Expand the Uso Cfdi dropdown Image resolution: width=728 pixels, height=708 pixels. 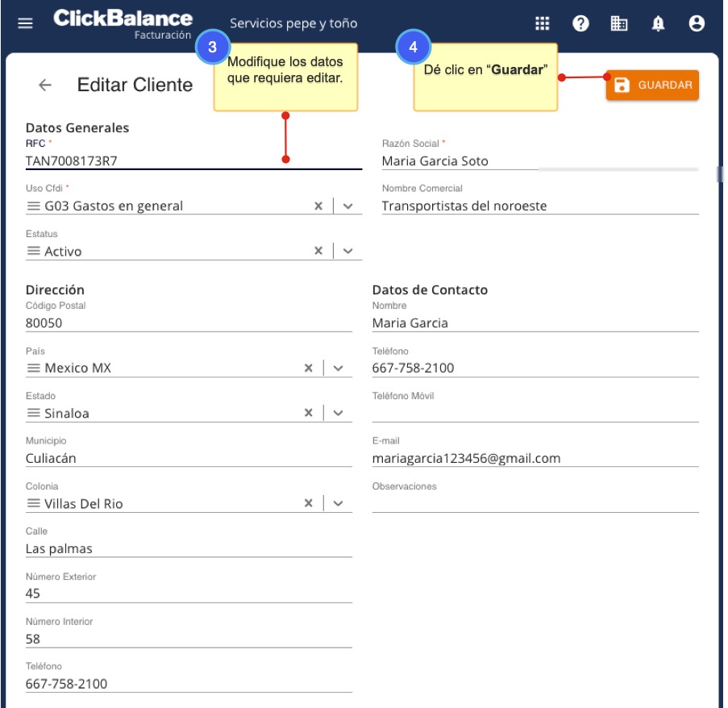pos(347,206)
